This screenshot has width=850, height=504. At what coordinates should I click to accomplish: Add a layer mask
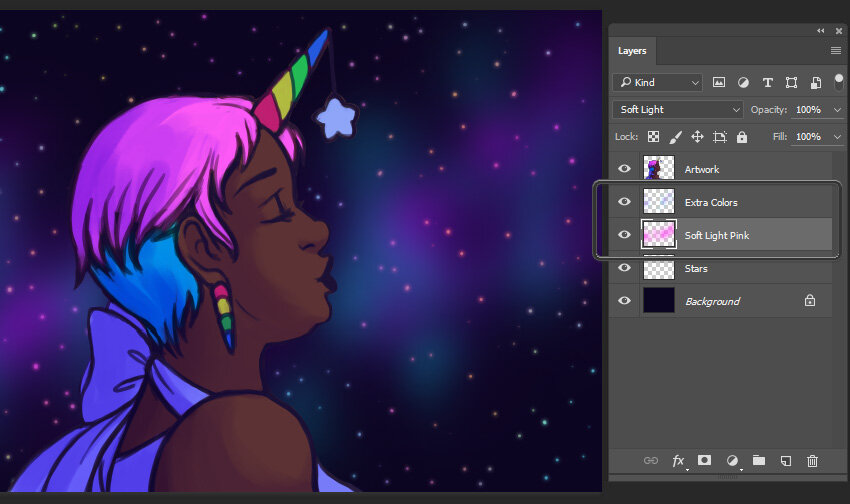point(704,460)
